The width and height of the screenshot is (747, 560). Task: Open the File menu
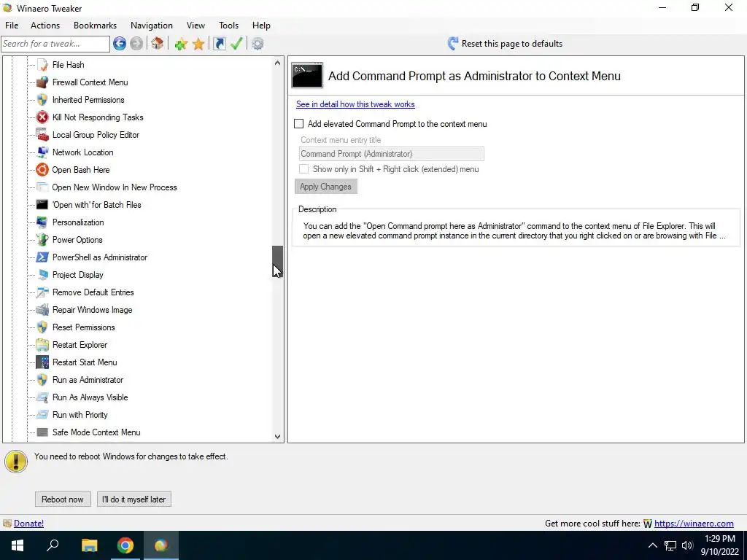click(x=12, y=26)
